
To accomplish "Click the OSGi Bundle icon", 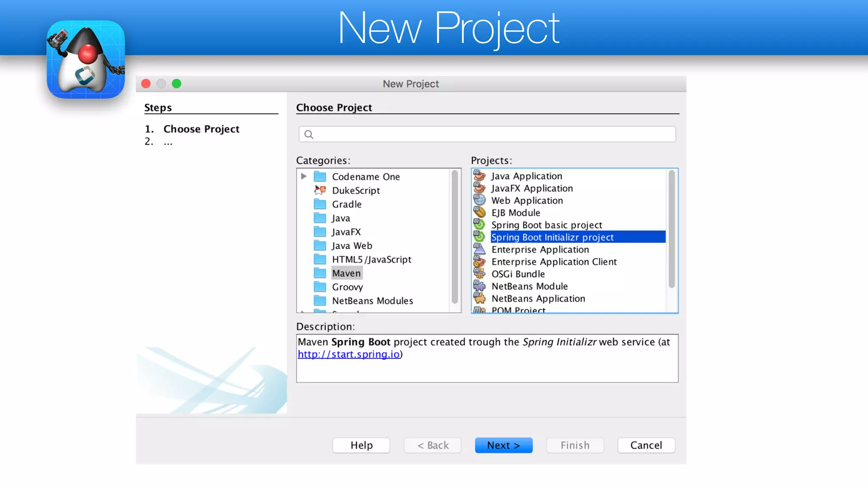I will point(479,274).
